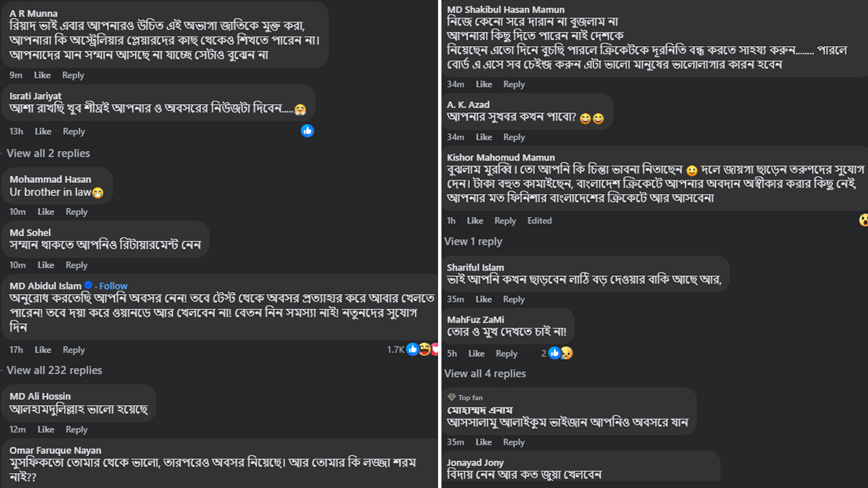Screen dimensions: 868x488
Task: Like Shariful Islam's comment
Action: coord(484,300)
